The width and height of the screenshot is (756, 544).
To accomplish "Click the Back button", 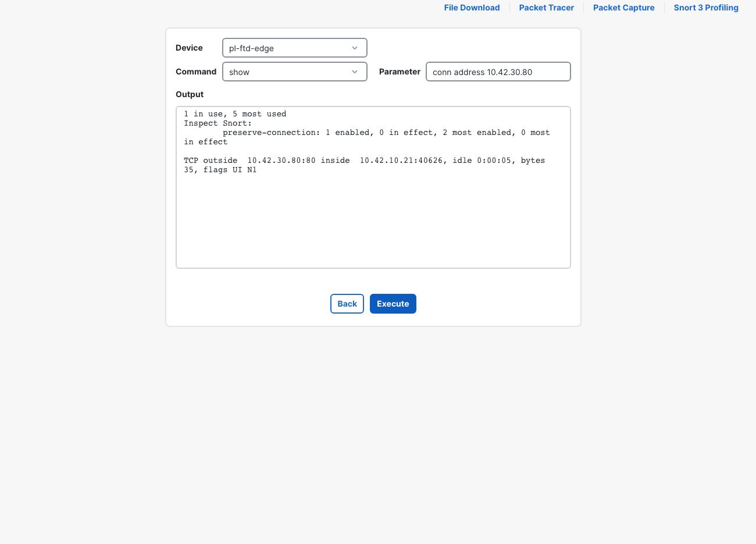I will coord(347,304).
